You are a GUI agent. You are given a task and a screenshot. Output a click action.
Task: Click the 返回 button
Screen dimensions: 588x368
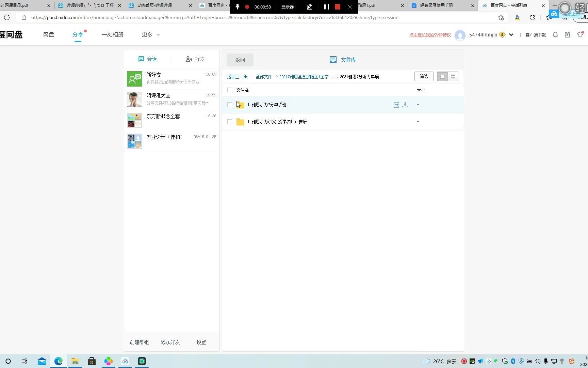point(240,60)
